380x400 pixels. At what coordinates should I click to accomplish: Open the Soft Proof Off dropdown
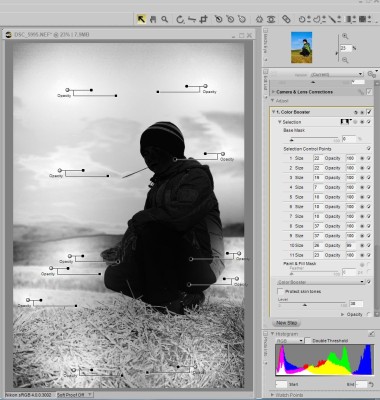click(x=74, y=395)
